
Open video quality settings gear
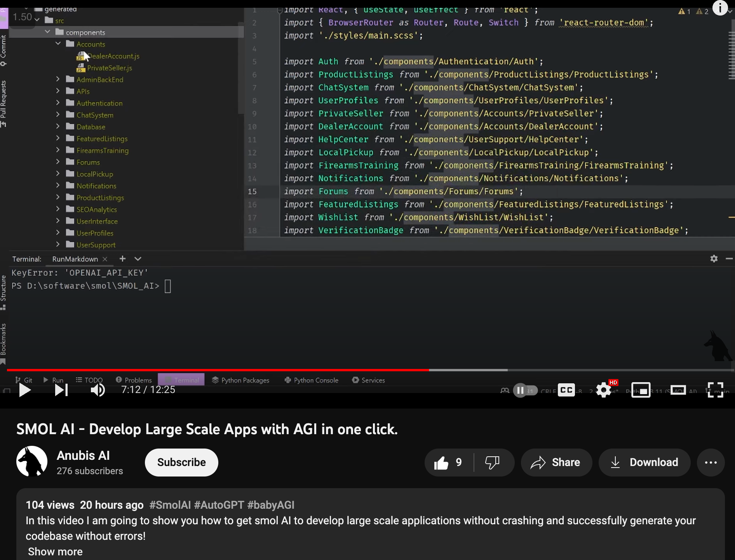tap(603, 390)
